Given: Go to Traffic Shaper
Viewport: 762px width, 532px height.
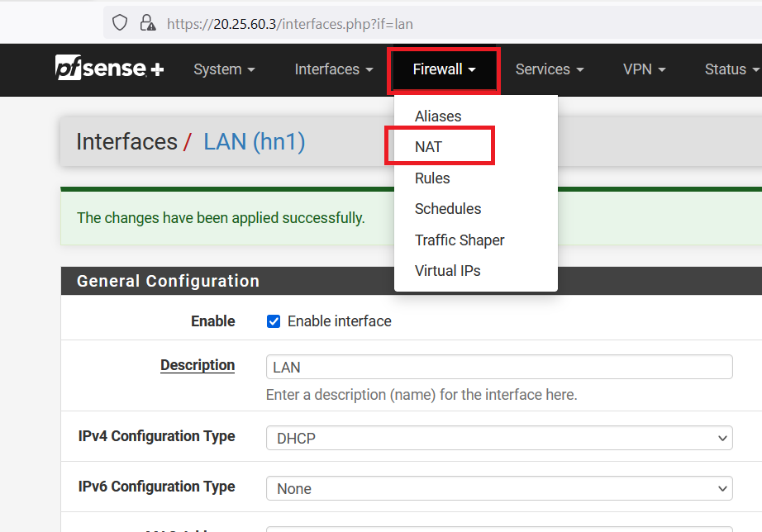Looking at the screenshot, I should click(x=460, y=240).
